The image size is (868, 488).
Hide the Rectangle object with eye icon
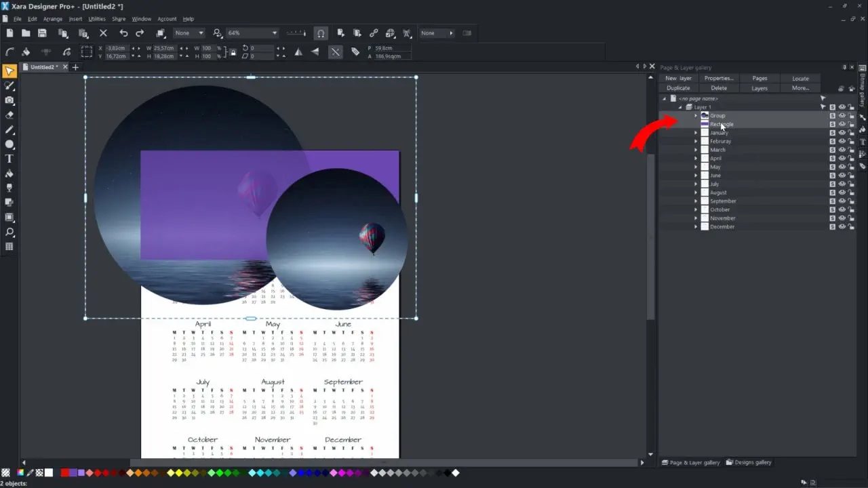click(842, 124)
